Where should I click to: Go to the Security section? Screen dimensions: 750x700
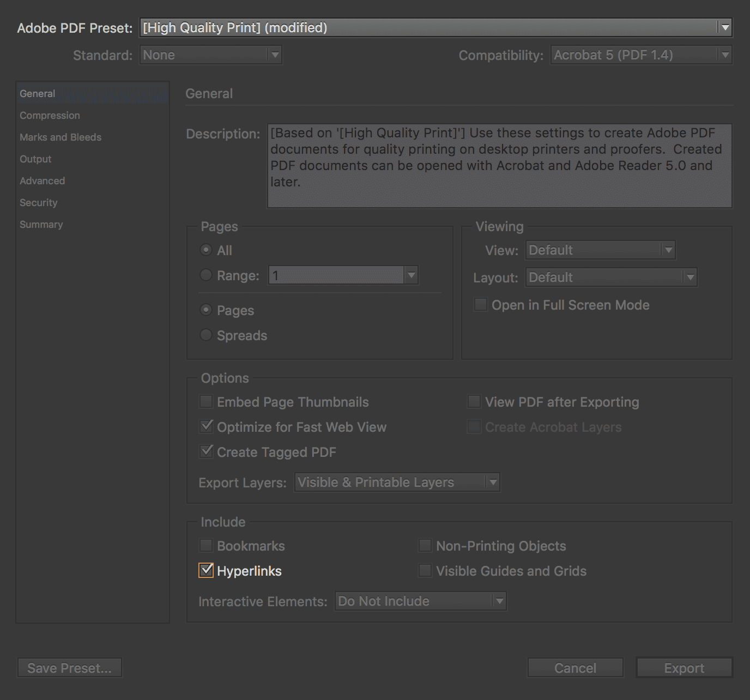[38, 203]
